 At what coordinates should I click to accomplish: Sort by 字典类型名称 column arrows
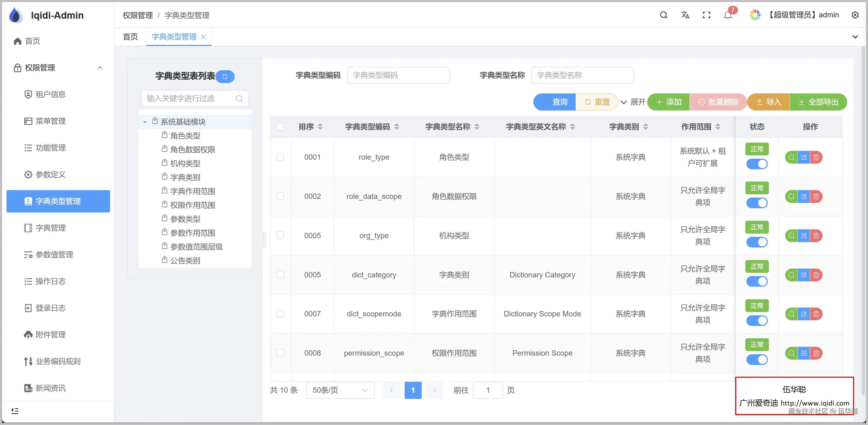coord(477,127)
